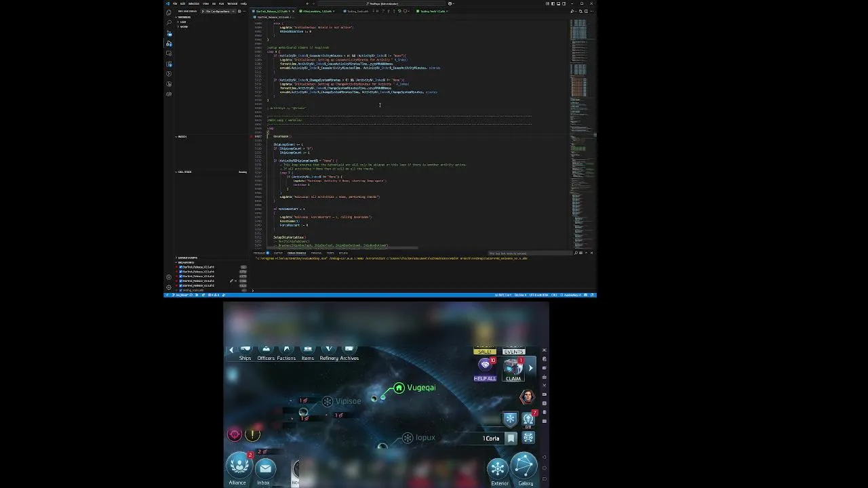
Task: Select the Iopux system node
Action: coord(408,438)
